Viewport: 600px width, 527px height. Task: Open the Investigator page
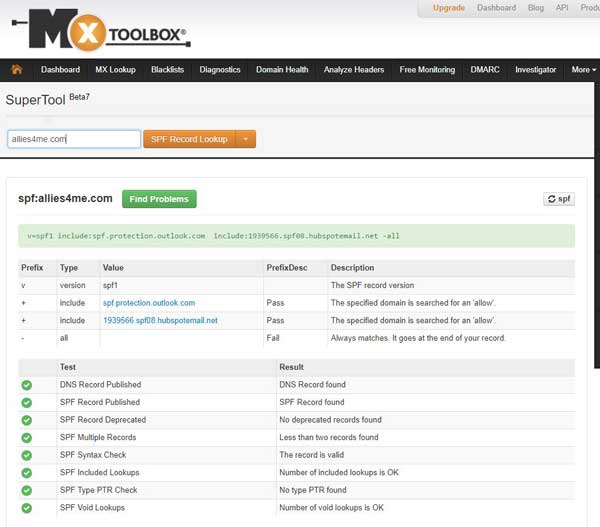coord(536,70)
